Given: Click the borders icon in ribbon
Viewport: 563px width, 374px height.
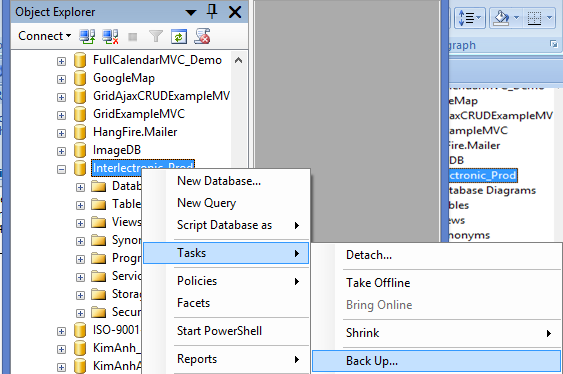Looking at the screenshot, I should pos(534,17).
